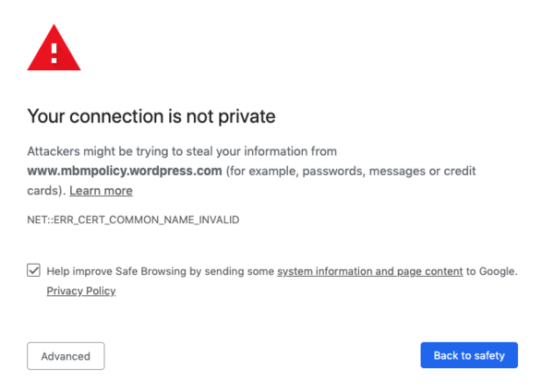554x392 pixels.
Task: Go Back to safety
Action: click(x=469, y=355)
